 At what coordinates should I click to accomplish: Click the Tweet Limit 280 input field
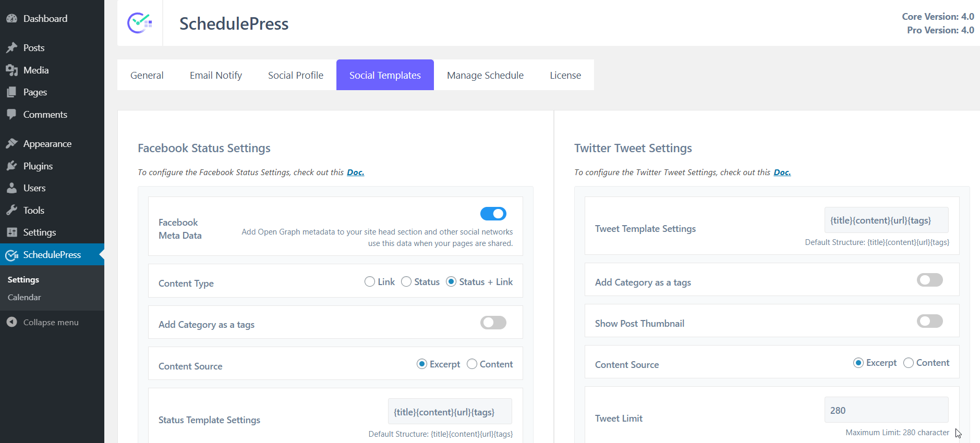pos(887,410)
